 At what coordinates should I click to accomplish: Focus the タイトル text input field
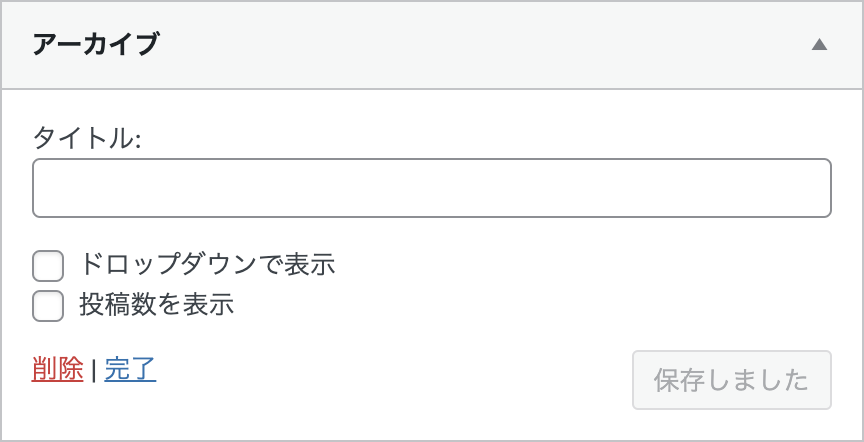coord(432,188)
